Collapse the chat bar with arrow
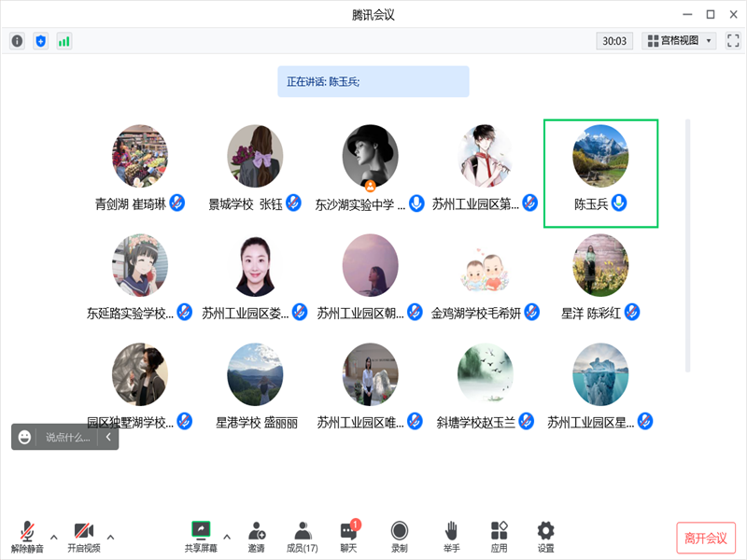This screenshot has width=747, height=560. tap(108, 437)
